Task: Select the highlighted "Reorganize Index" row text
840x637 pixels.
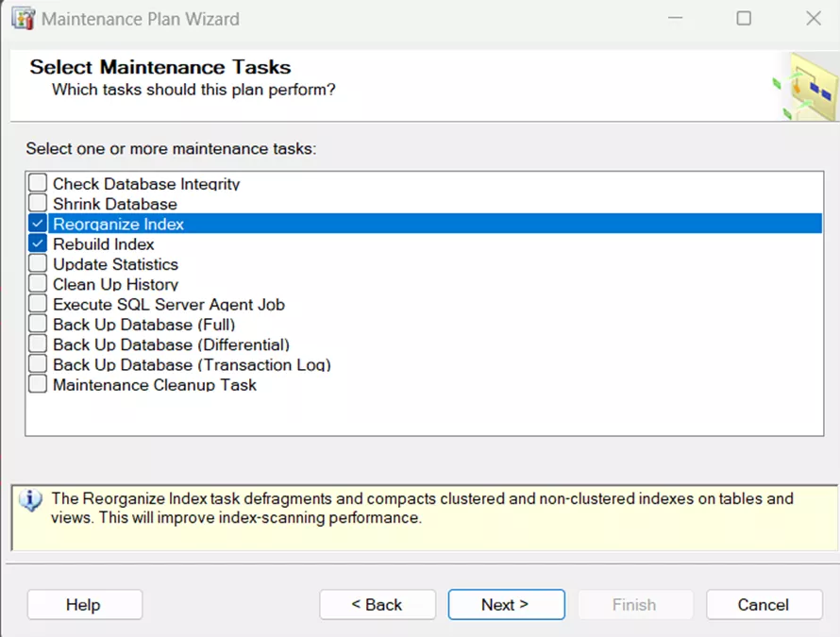Action: tap(118, 224)
